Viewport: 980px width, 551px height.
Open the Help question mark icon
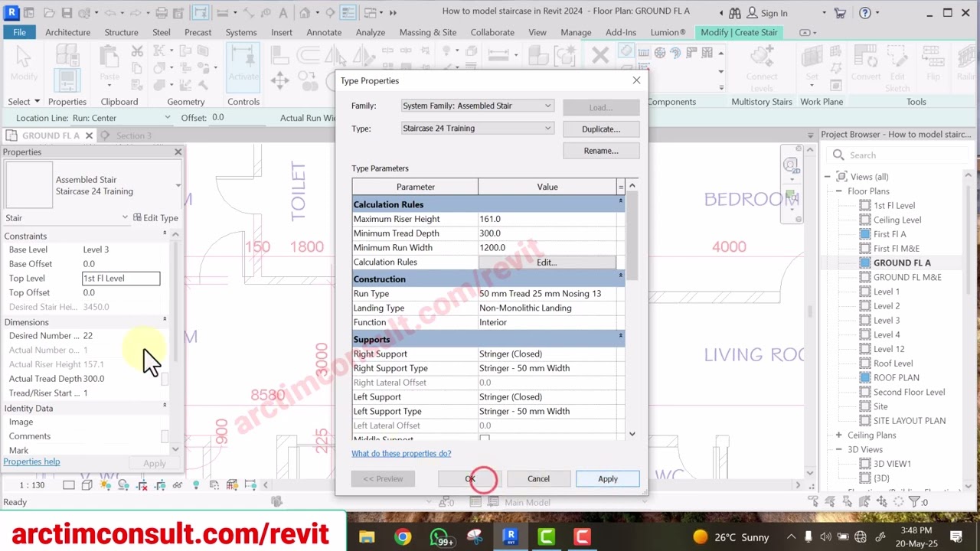coord(865,12)
